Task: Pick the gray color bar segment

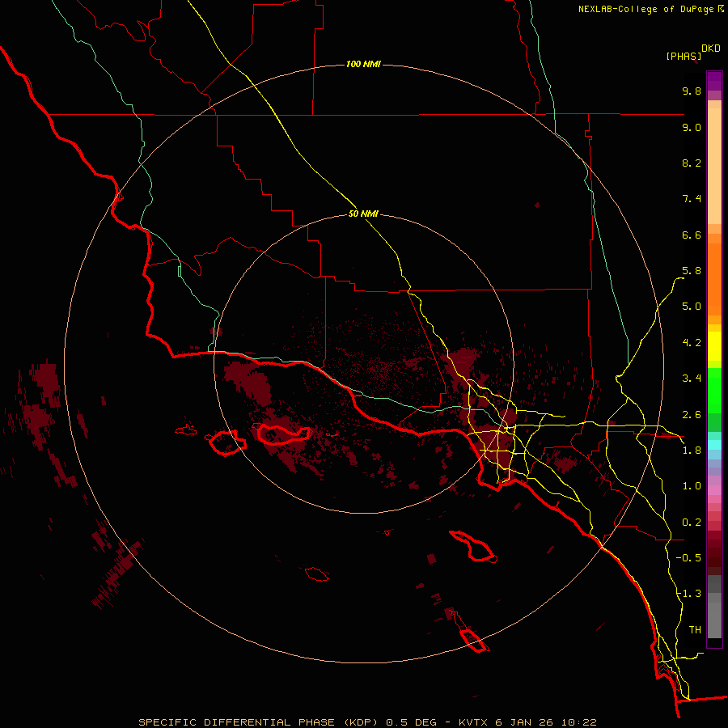Action: point(714,616)
